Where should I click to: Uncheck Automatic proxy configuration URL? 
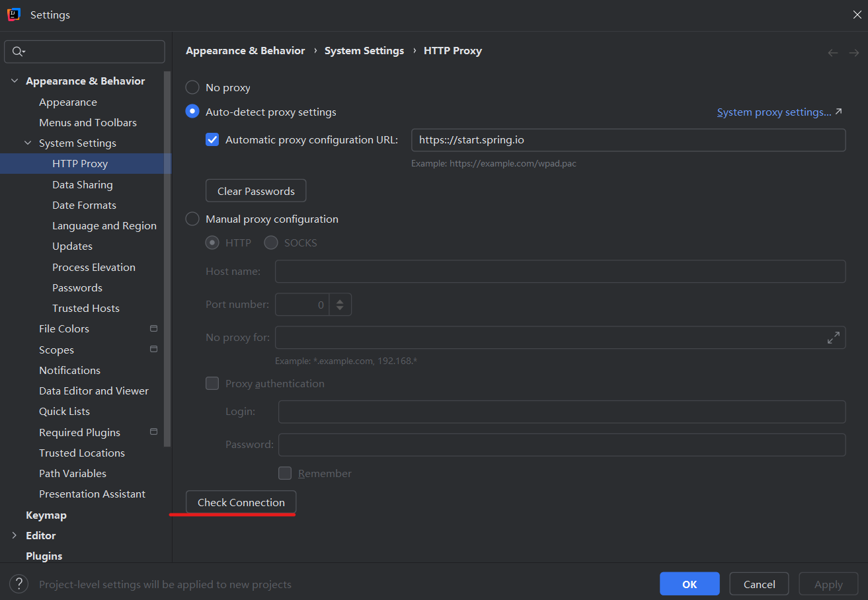click(212, 139)
